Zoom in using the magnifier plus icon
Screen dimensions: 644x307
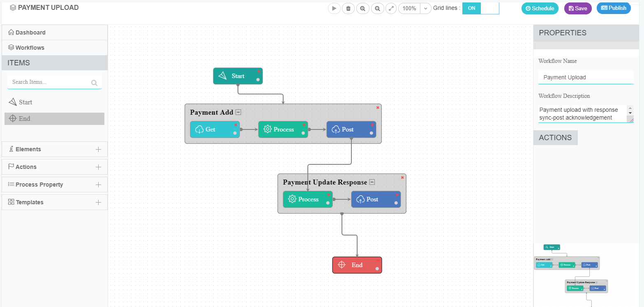[x=363, y=8]
